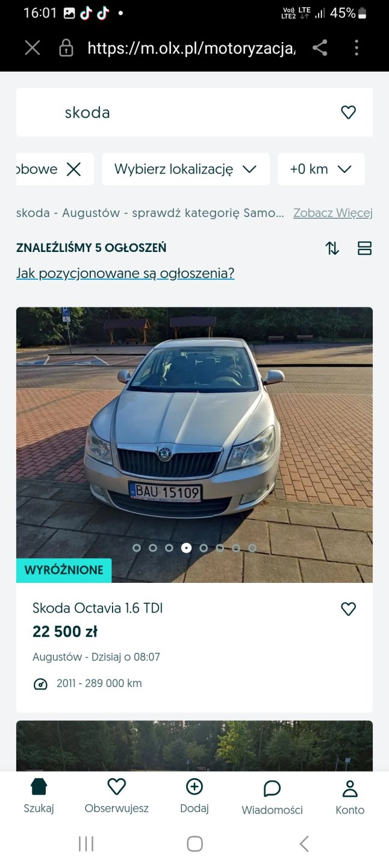
Task: Share the page via the share icon
Action: point(320,48)
